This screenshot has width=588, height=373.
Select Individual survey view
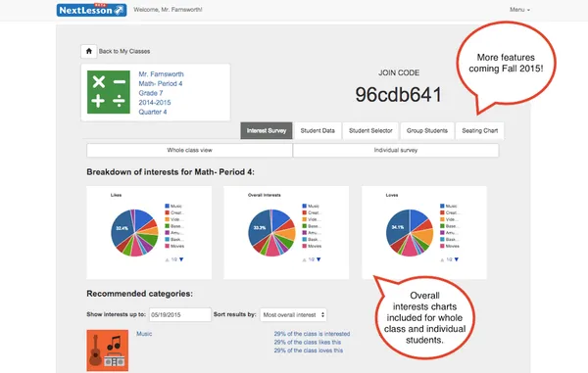click(396, 150)
